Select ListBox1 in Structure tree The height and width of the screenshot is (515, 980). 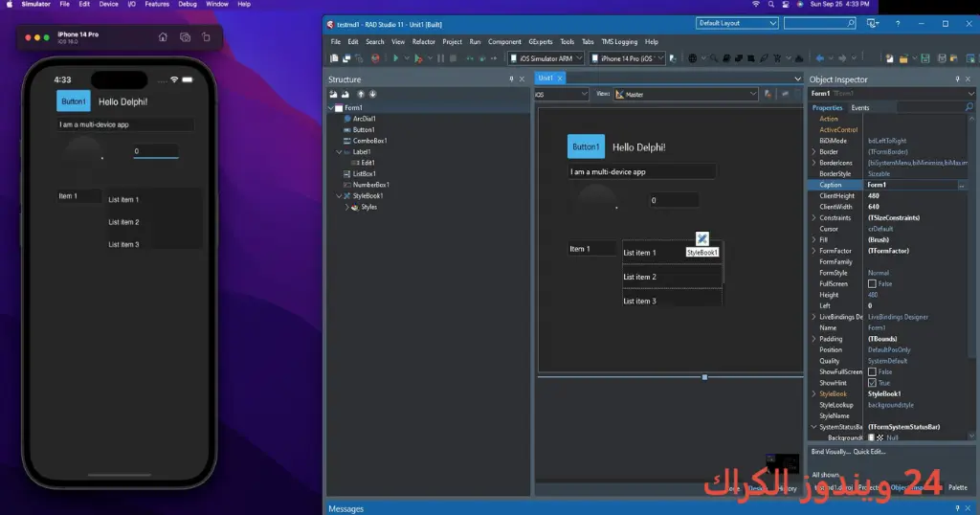(x=364, y=174)
